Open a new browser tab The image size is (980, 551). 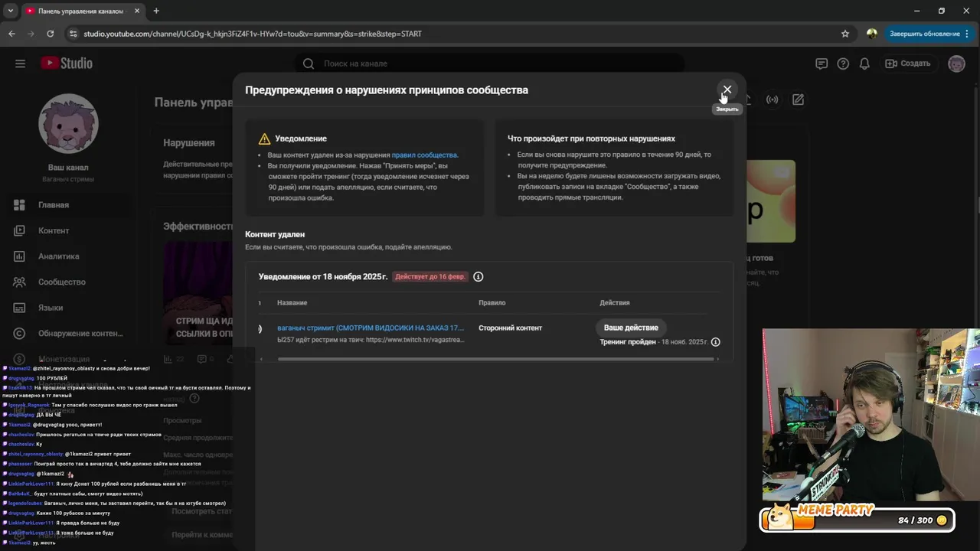click(x=156, y=11)
